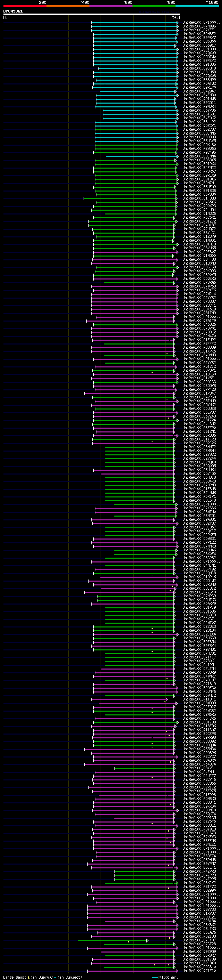Open hit UniRef100_A7XEE1
222x980 pixels.
point(199,30)
